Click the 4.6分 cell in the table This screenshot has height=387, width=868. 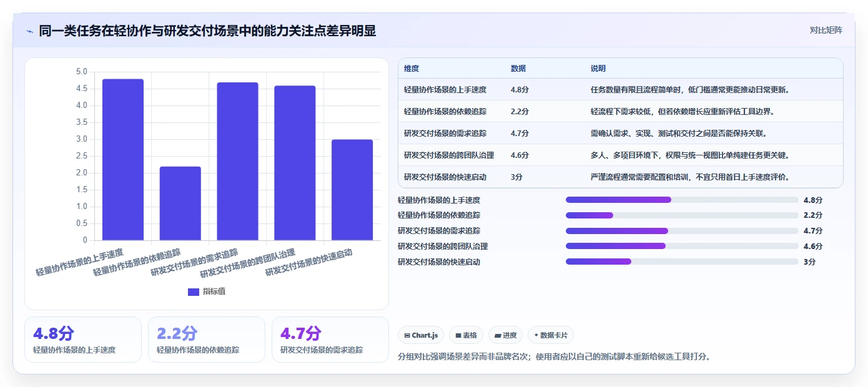click(520, 155)
